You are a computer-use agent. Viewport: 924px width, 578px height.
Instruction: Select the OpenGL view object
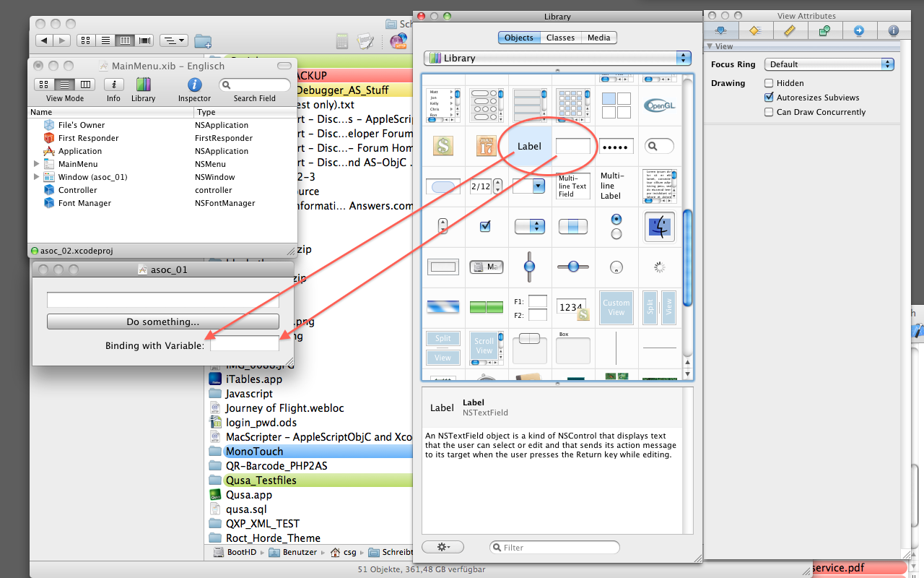[x=658, y=105]
